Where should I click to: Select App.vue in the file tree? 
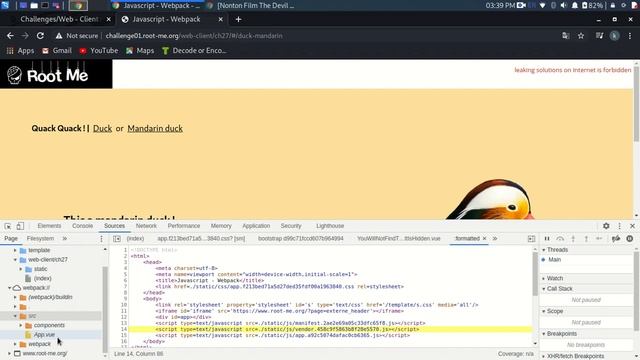(44, 335)
